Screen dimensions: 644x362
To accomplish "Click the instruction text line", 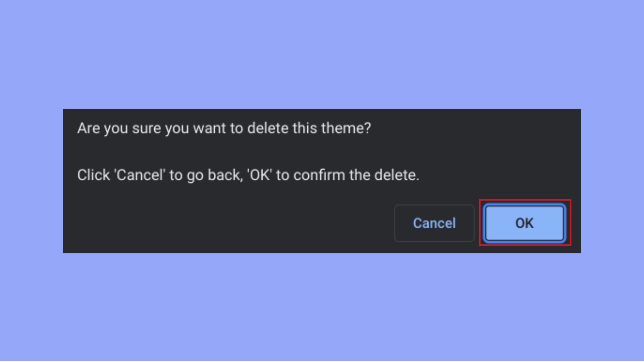I will (x=248, y=175).
